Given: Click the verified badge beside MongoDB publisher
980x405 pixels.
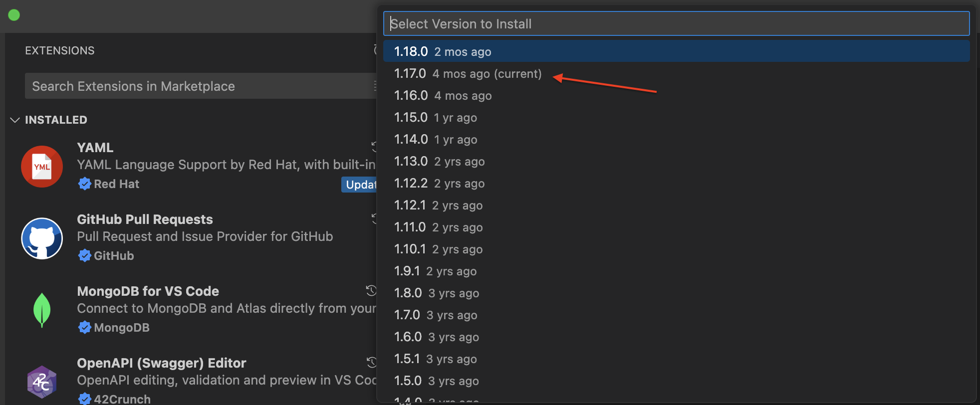Looking at the screenshot, I should coord(85,327).
